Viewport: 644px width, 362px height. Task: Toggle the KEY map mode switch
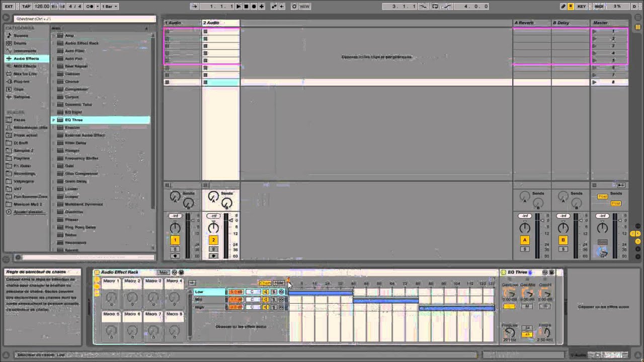coord(582,7)
